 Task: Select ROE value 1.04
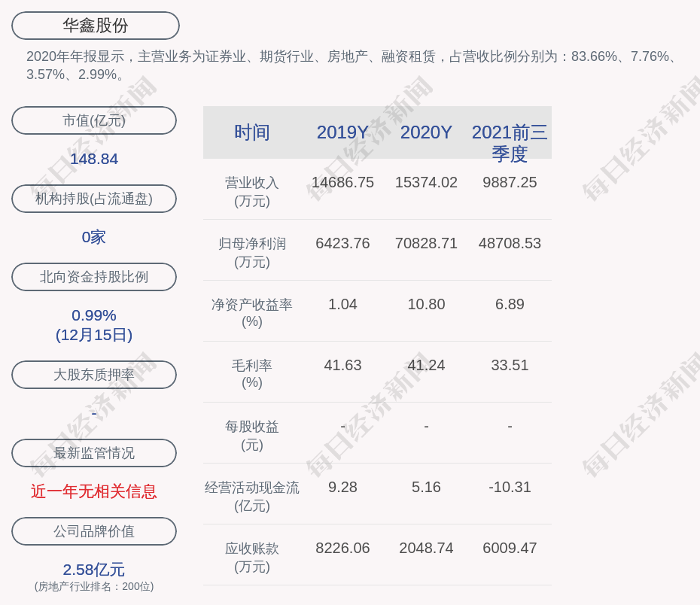(342, 304)
